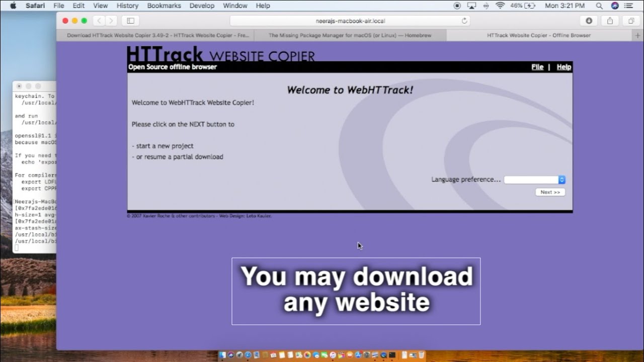Add a new tab with the plus button
The height and width of the screenshot is (362, 644).
point(638,35)
